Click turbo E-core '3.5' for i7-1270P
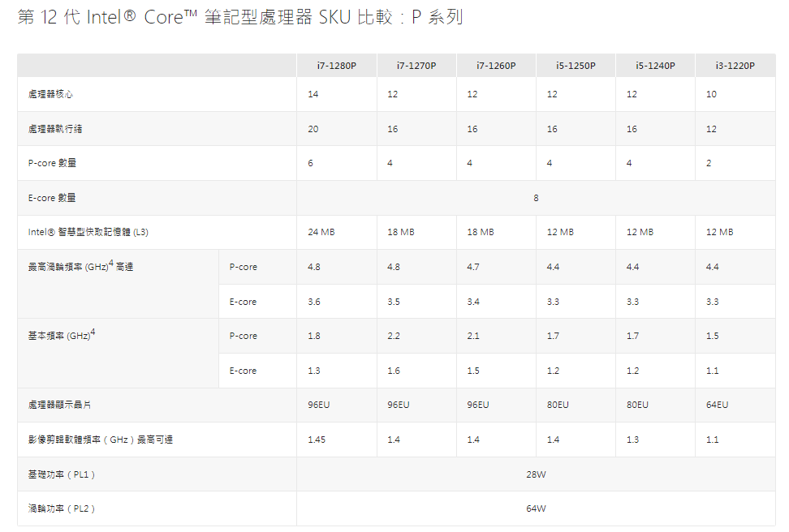Image resolution: width=789 pixels, height=532 pixels. point(394,302)
